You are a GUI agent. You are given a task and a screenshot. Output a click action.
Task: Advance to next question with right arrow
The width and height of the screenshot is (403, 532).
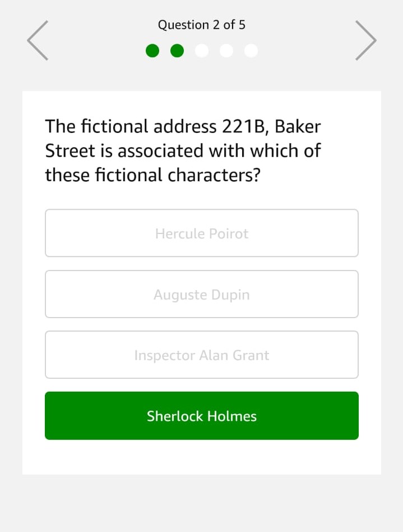365,40
